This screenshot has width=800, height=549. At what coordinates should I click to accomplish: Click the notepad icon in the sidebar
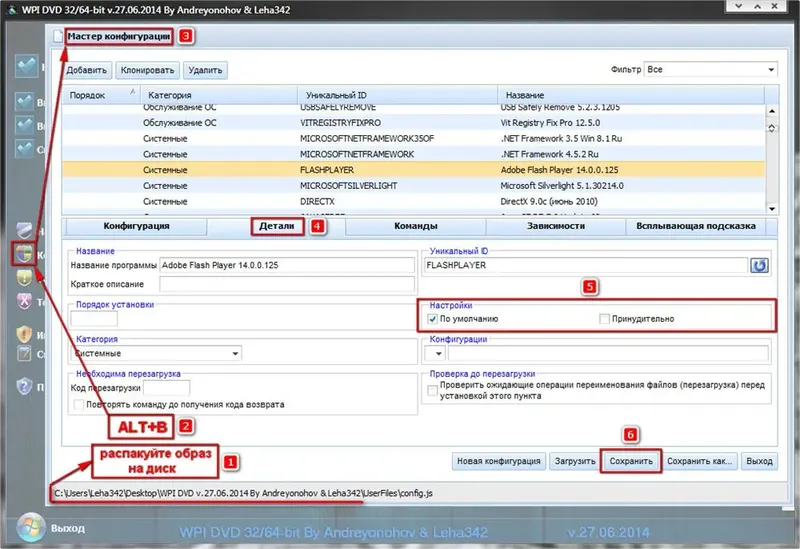pos(24,354)
